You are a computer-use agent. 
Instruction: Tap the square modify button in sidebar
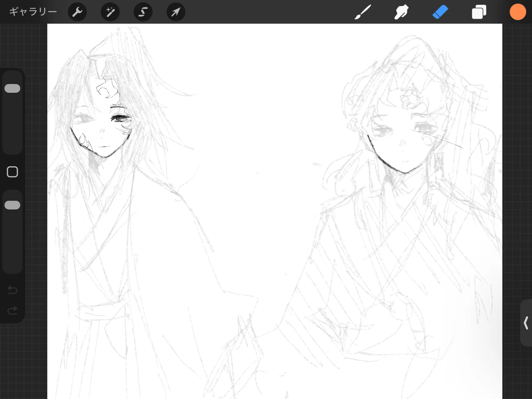click(x=12, y=172)
